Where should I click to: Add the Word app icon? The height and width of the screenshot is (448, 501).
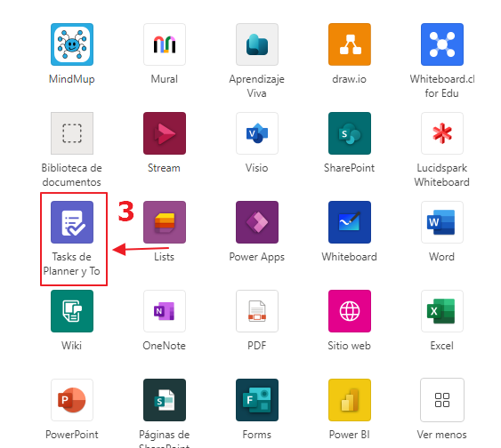tap(442, 222)
